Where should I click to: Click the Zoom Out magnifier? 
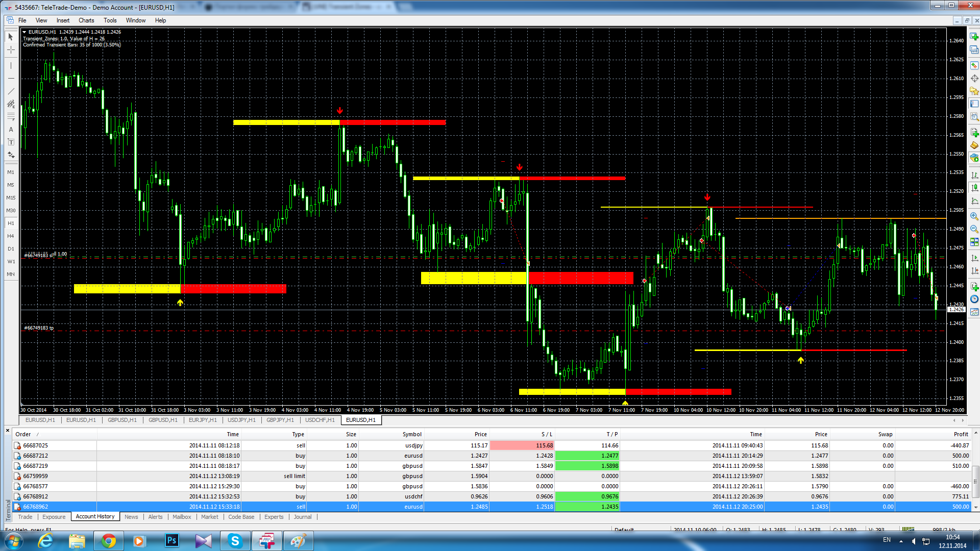pos(974,229)
